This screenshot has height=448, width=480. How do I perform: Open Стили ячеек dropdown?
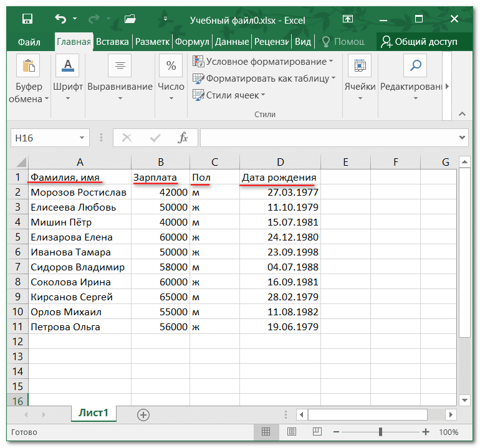[x=229, y=95]
